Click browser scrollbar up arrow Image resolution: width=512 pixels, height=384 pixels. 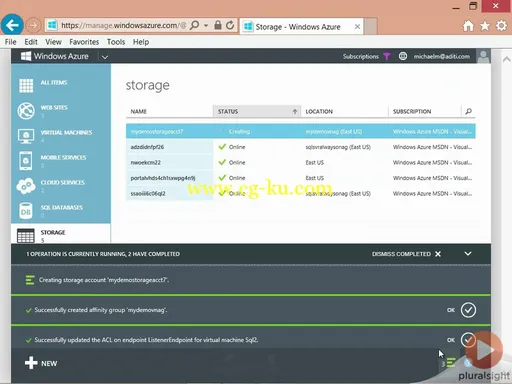tap(507, 59)
